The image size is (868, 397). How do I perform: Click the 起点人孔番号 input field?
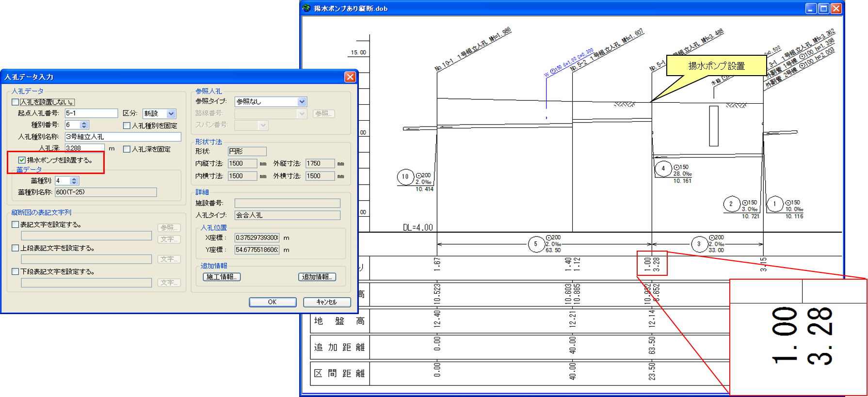pyautogui.click(x=91, y=113)
